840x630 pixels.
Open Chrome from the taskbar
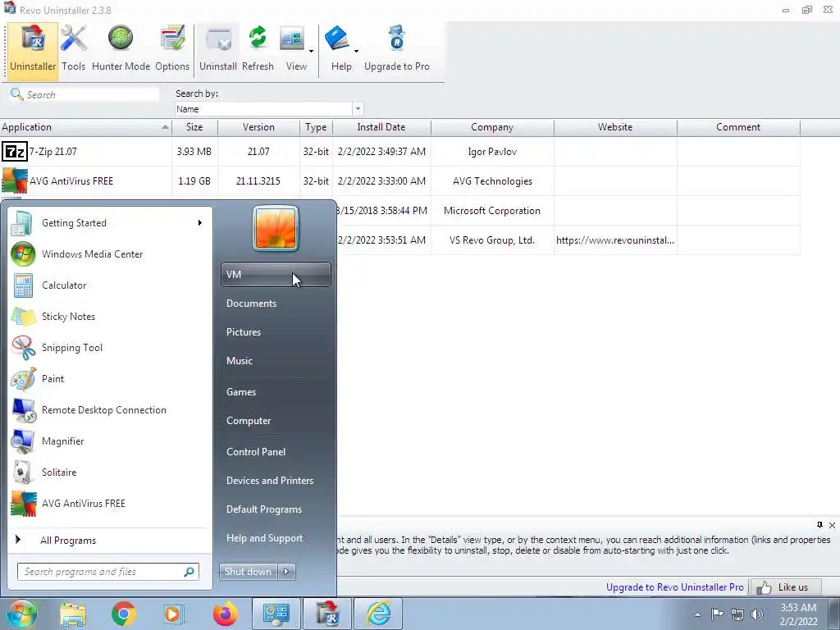click(x=124, y=614)
